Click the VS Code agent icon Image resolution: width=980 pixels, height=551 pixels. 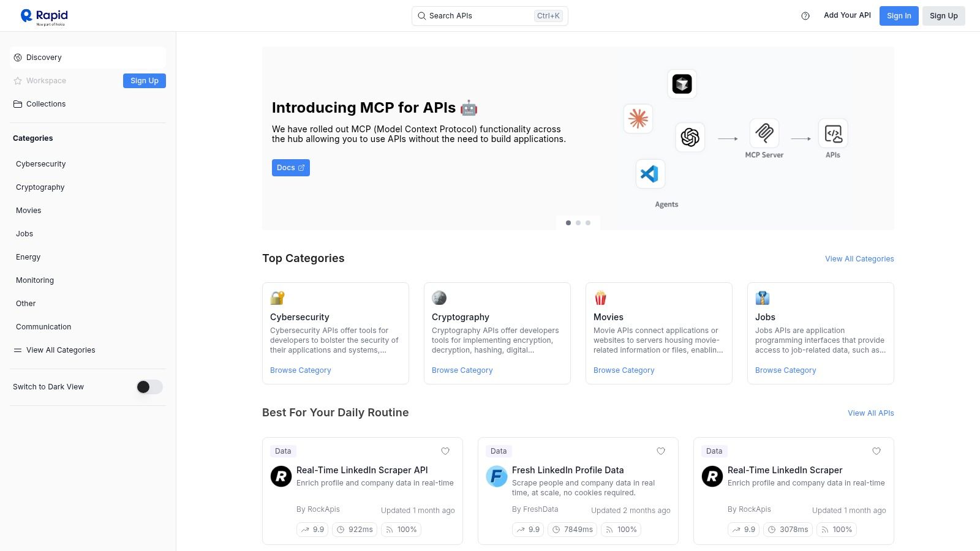[650, 174]
